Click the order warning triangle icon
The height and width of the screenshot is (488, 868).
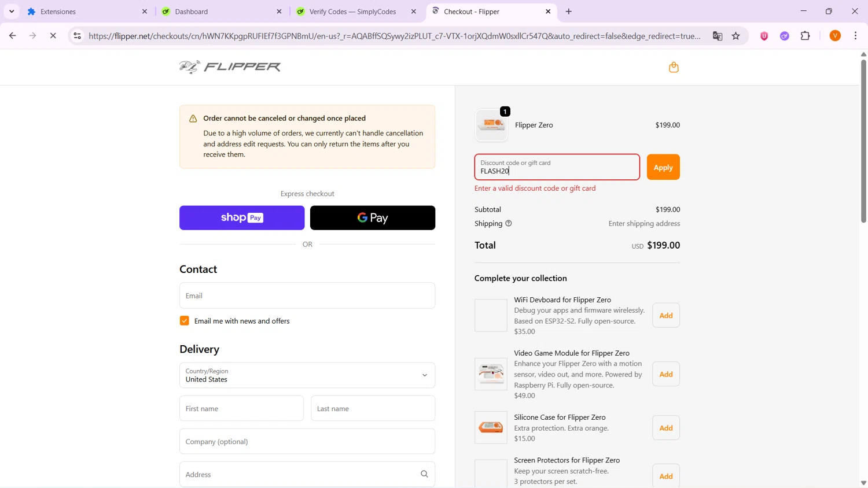193,119
